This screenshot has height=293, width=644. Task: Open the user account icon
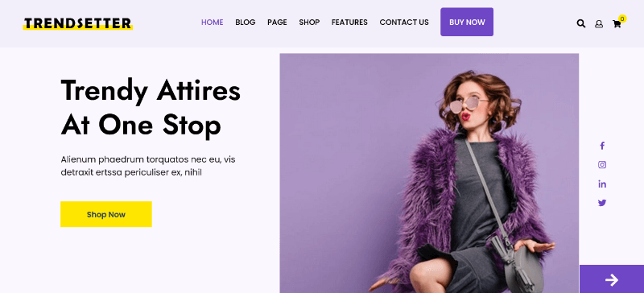tap(599, 24)
